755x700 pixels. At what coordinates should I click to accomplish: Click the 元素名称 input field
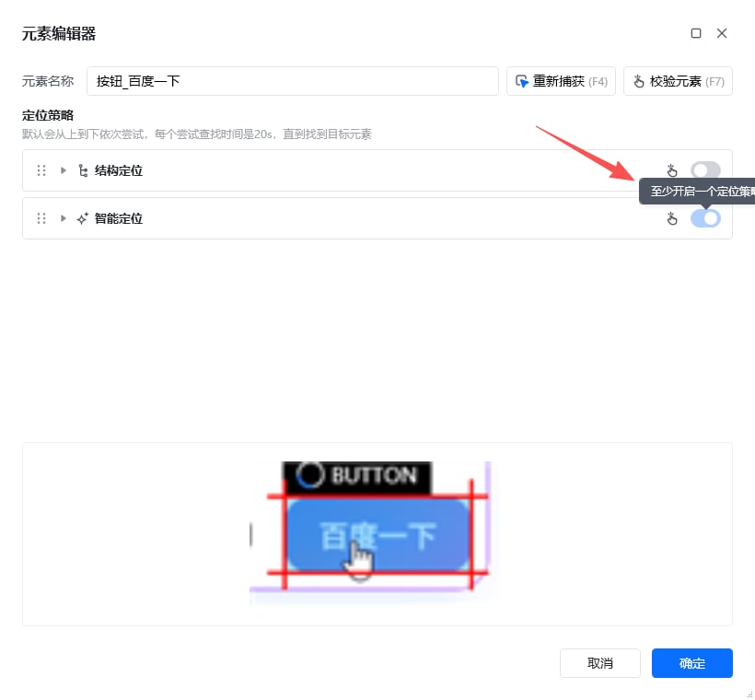click(292, 81)
